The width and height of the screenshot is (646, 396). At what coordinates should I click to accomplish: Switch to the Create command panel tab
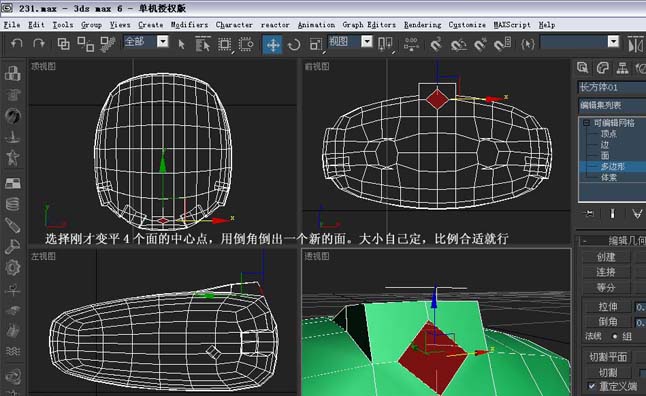(583, 68)
